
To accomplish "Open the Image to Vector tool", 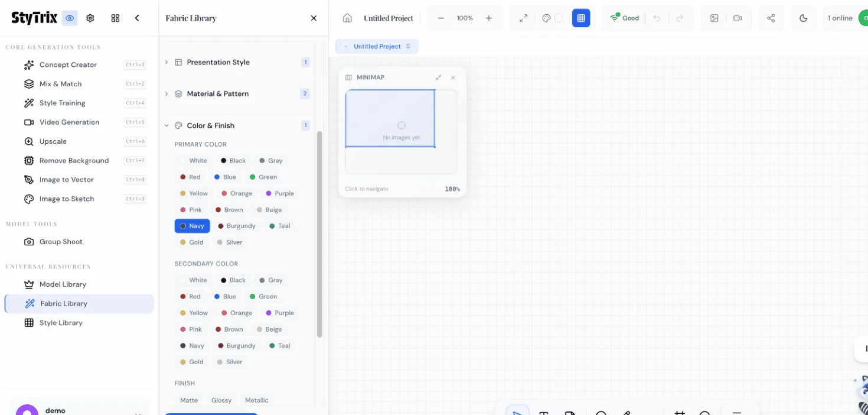I will pyautogui.click(x=66, y=180).
